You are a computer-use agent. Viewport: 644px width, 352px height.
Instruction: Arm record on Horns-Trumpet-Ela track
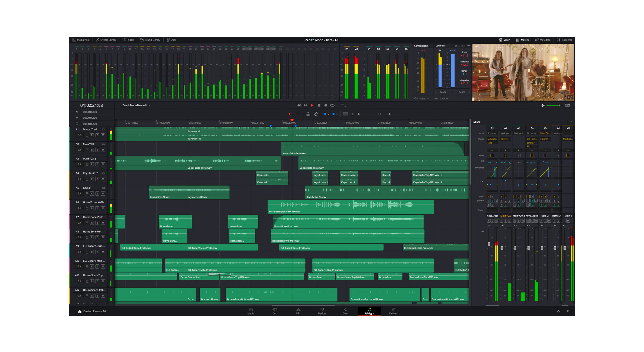[92, 208]
